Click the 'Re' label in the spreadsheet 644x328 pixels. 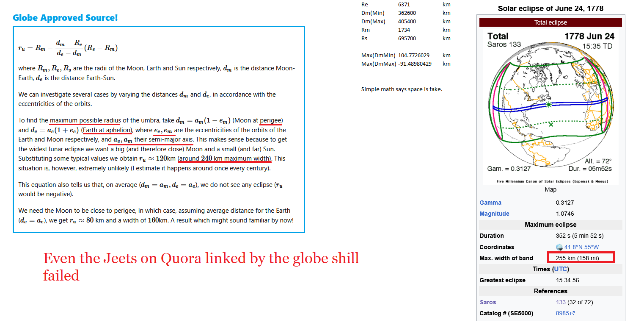tap(365, 5)
